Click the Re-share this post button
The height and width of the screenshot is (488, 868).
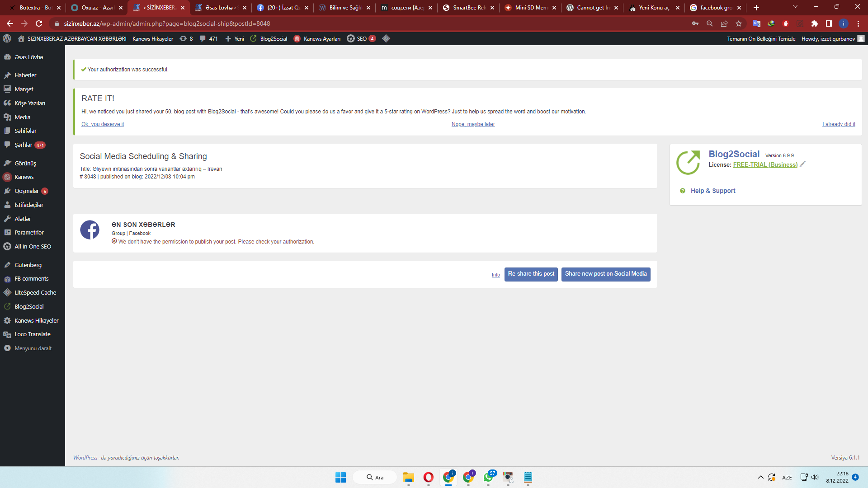[x=531, y=274]
